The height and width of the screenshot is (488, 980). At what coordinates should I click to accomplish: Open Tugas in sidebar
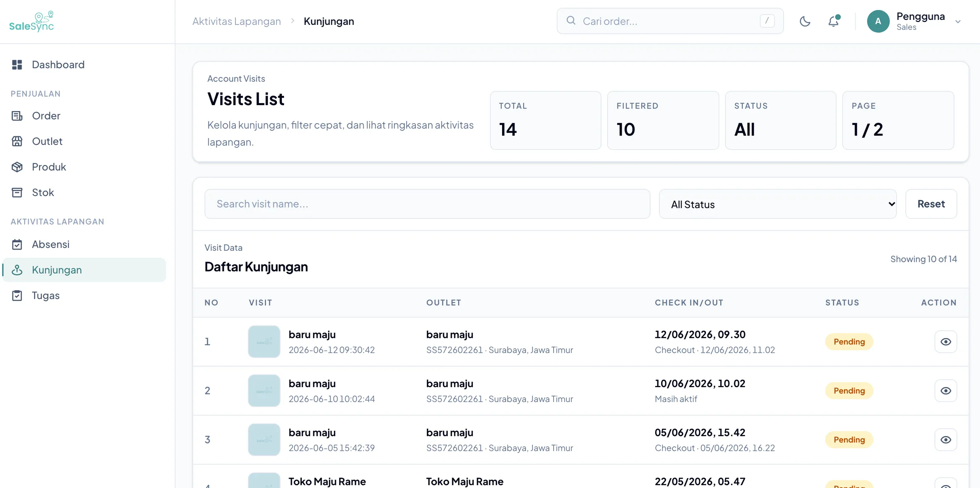pyautogui.click(x=84, y=296)
